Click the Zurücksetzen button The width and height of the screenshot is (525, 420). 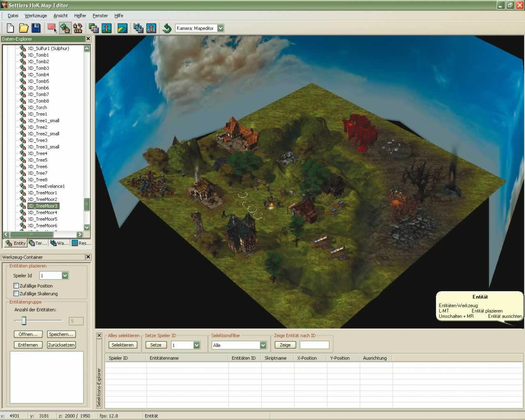61,345
